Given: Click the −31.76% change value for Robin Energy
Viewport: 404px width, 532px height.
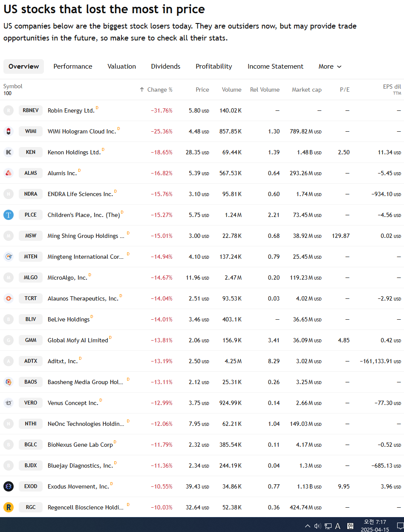Looking at the screenshot, I should click(x=162, y=110).
